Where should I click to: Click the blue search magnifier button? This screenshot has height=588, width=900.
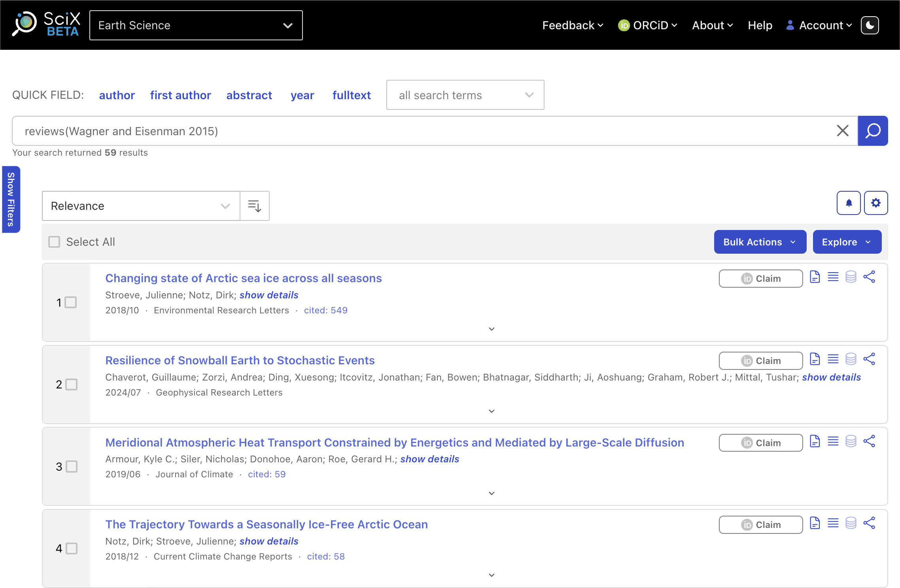coord(873,131)
